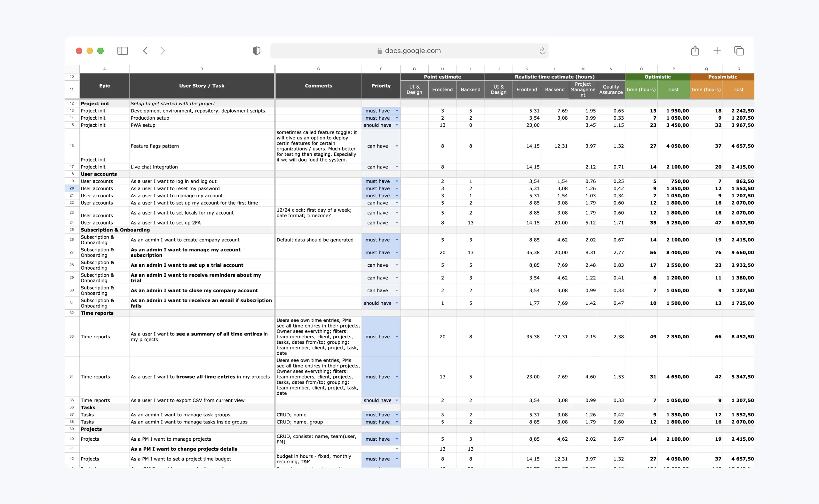Click the docs.google.com address field
Viewport: 819px width, 504px height.
pos(409,51)
